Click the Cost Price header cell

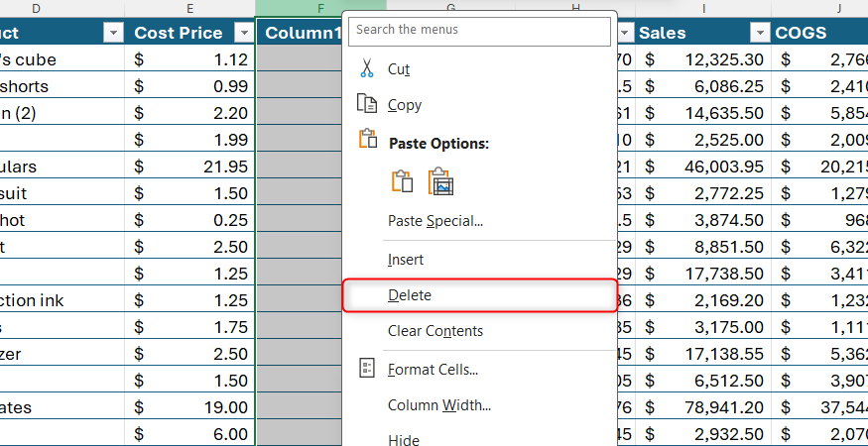point(189,33)
